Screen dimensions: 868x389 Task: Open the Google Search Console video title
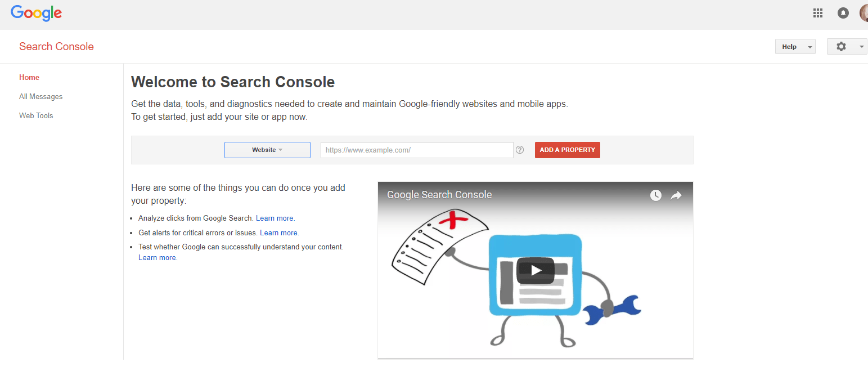tap(439, 195)
